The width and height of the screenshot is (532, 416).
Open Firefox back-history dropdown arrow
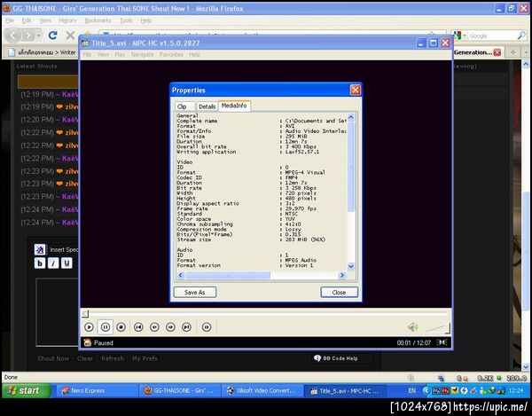39,35
